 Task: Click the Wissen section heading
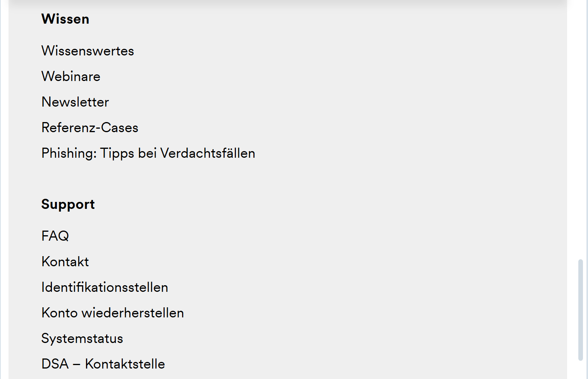65,19
